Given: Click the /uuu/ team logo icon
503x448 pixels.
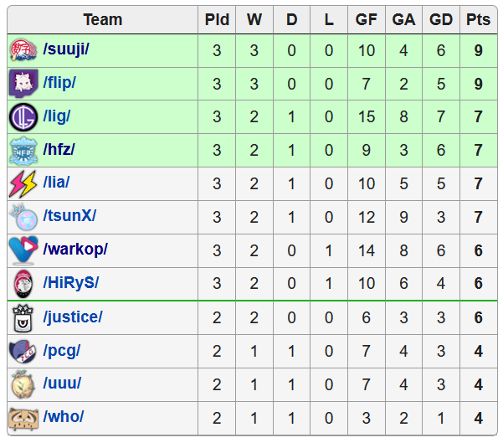Looking at the screenshot, I should [x=23, y=384].
